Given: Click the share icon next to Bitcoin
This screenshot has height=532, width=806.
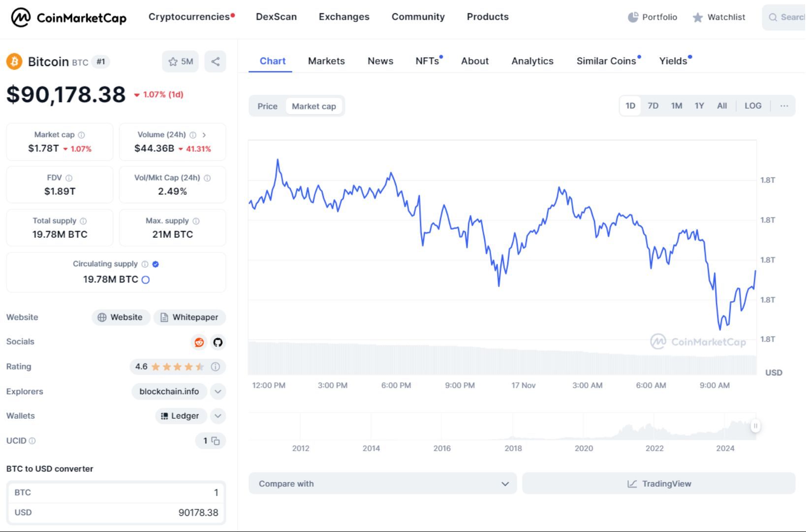Looking at the screenshot, I should [x=215, y=62].
